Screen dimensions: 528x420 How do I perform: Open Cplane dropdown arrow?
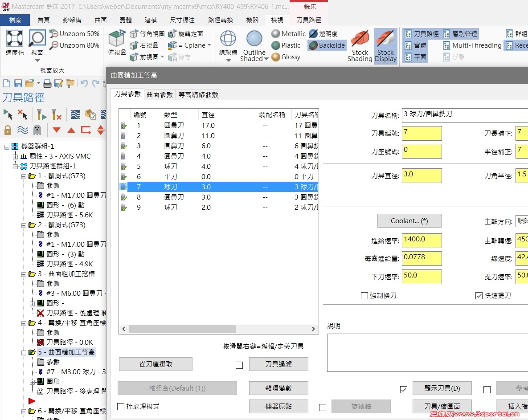tap(209, 45)
